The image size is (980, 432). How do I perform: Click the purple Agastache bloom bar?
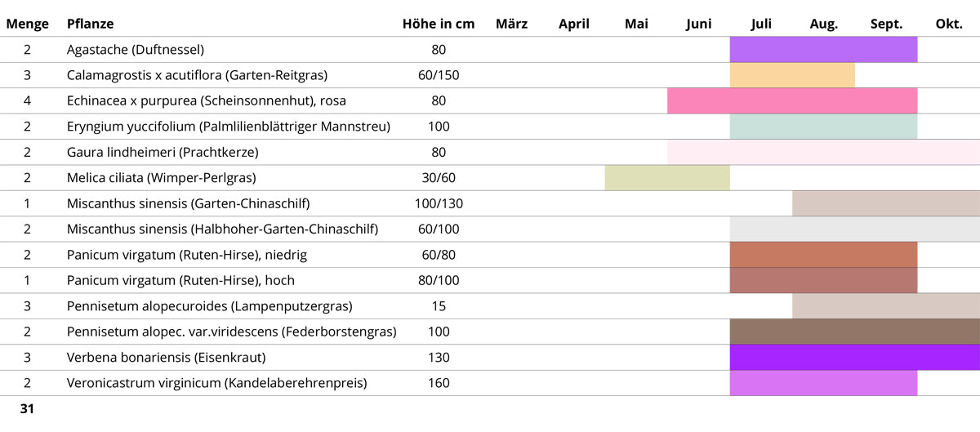823,50
